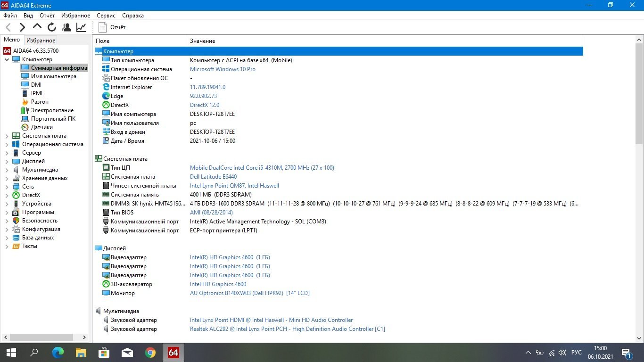Open File Explorer from the taskbar
The height and width of the screenshot is (362, 644).
pyautogui.click(x=81, y=353)
